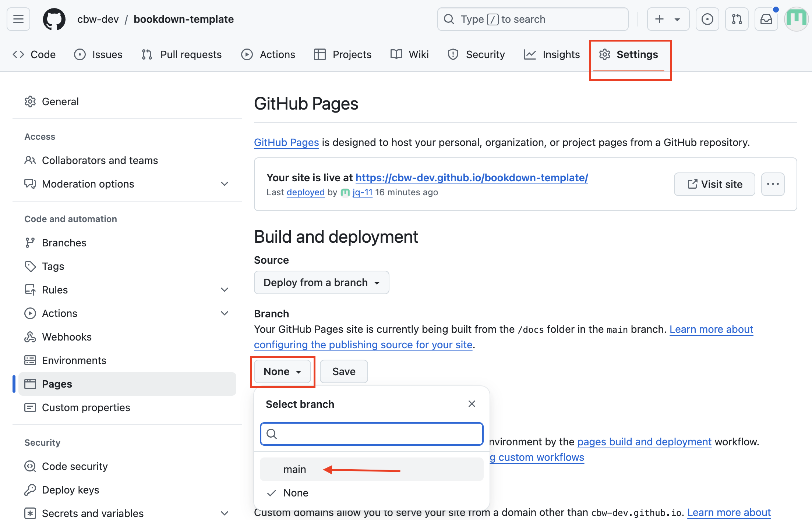The height and width of the screenshot is (520, 812).
Task: Open the issues icon in header
Action: [x=707, y=19]
